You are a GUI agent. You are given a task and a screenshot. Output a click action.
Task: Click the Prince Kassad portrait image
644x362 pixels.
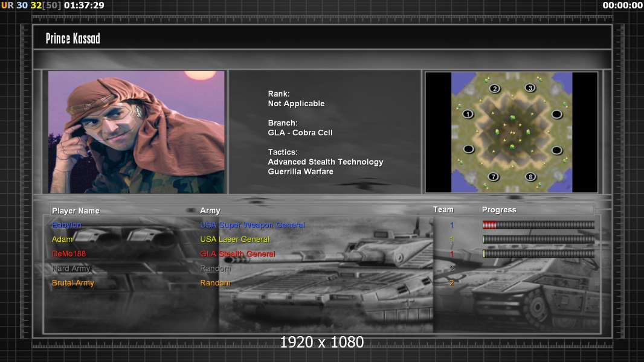pyautogui.click(x=137, y=132)
